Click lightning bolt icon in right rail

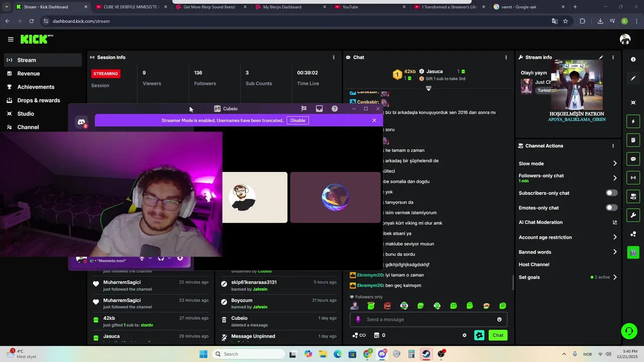633,121
